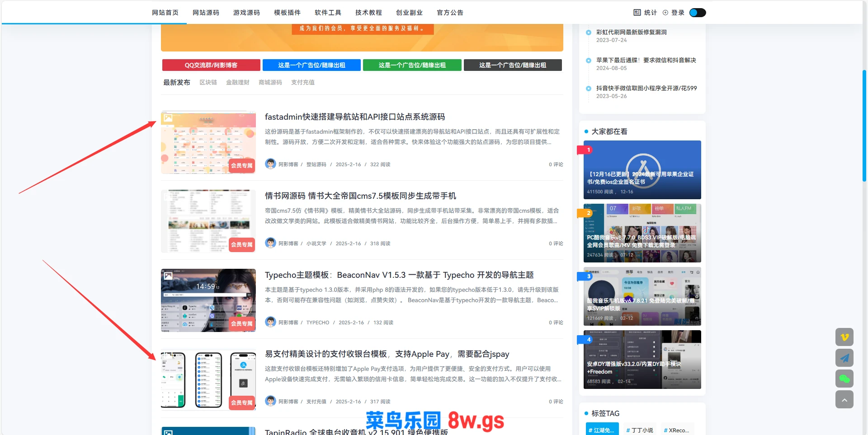This screenshot has height=435, width=868.
Task: Switch to the 区块链 tab
Action: (208, 82)
